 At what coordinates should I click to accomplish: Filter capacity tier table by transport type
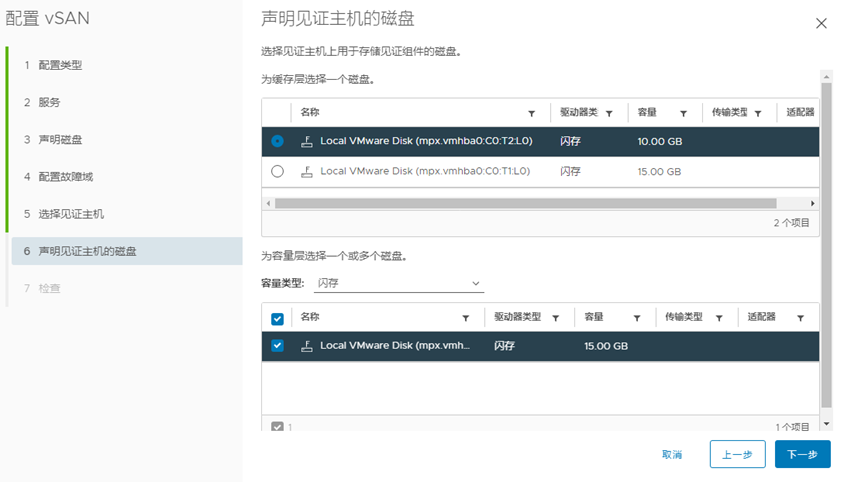[719, 318]
